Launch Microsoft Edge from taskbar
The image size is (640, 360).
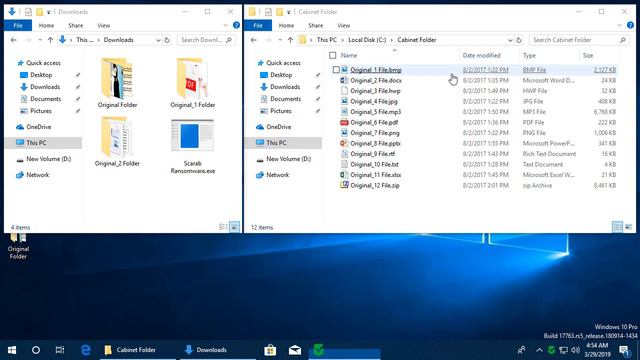click(x=85, y=350)
